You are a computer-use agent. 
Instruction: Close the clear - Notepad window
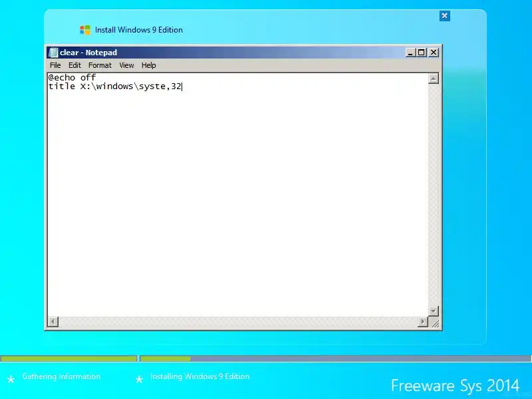click(434, 53)
